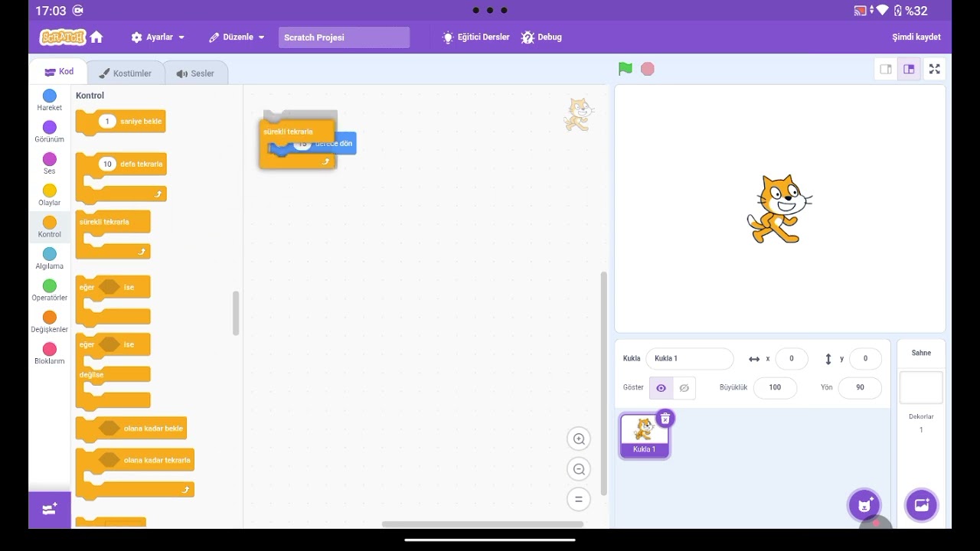Click the workspace horizontal scrollbar
This screenshot has width=980, height=551.
click(482, 524)
